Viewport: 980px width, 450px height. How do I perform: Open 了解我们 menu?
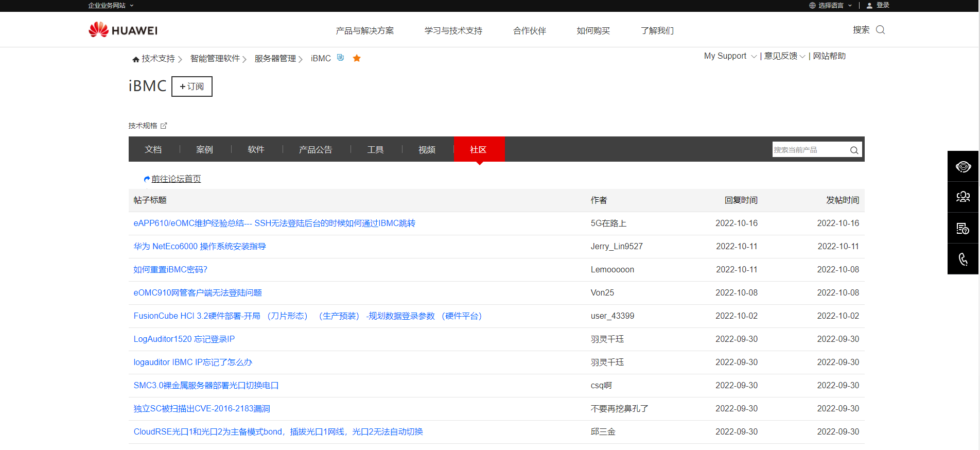pos(657,31)
